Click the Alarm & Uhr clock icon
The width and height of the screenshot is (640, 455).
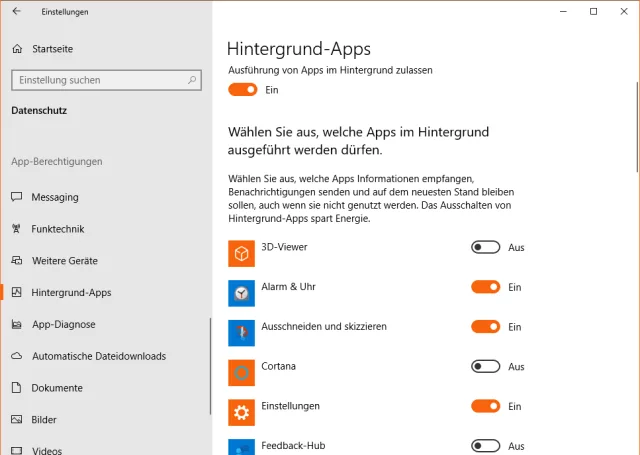(x=242, y=293)
